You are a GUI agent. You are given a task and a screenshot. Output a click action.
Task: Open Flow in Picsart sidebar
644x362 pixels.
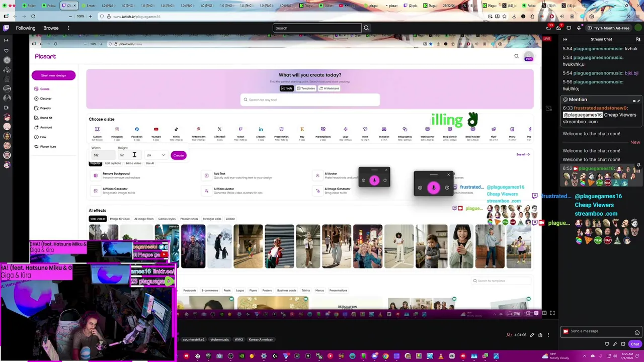40,137
